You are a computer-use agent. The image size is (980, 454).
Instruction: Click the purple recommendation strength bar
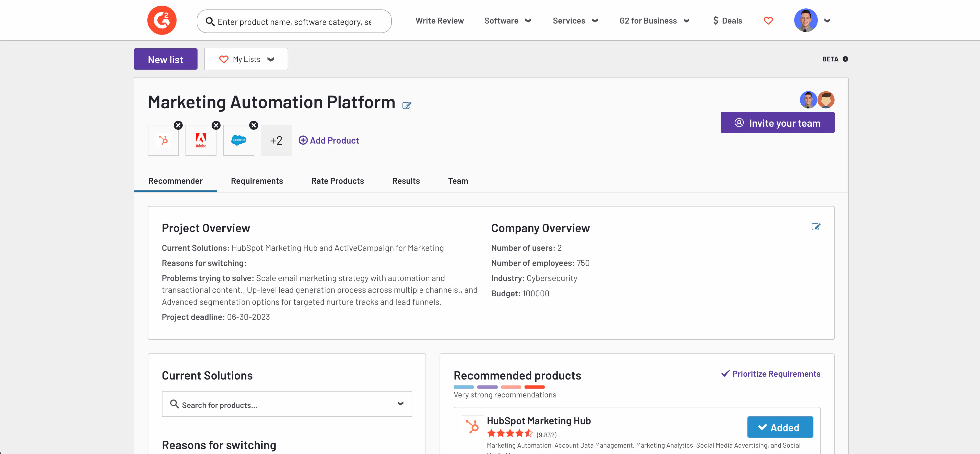pos(487,387)
